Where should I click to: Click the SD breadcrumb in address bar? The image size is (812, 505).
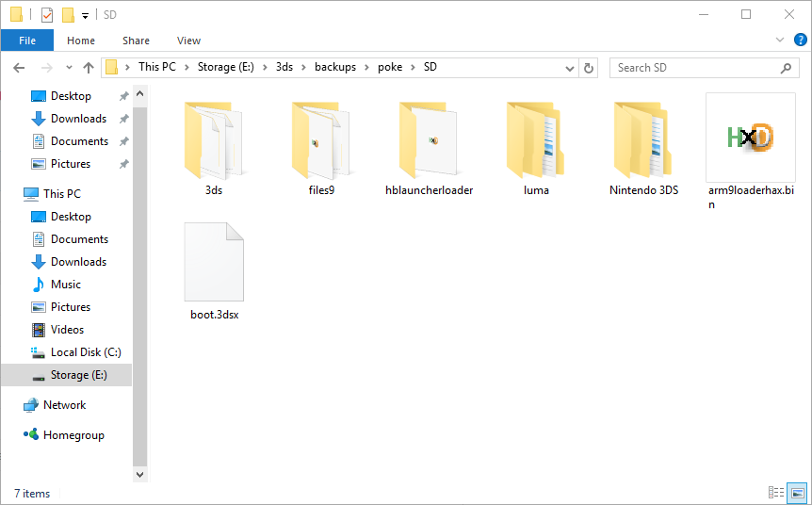coord(430,67)
